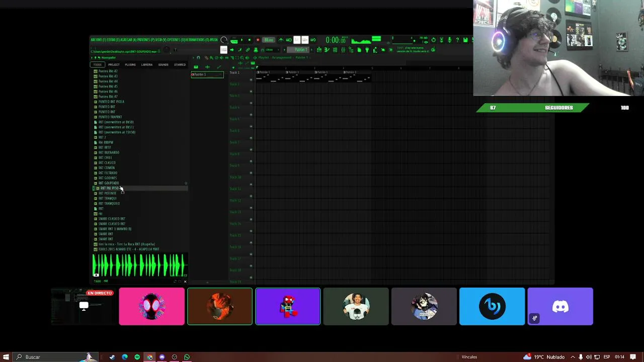
Task: Adjust the master volume knob
Action: click(x=223, y=40)
